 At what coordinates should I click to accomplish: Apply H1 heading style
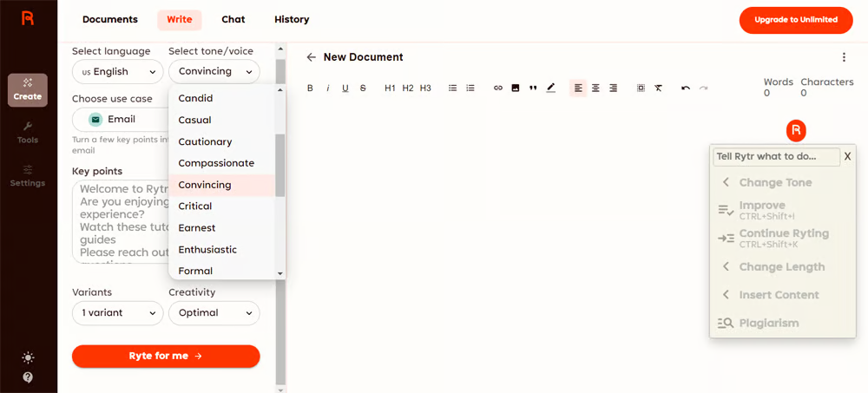pos(391,88)
